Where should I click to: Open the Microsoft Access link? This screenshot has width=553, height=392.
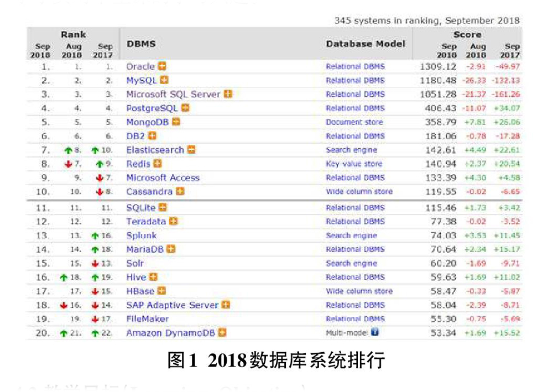click(163, 177)
